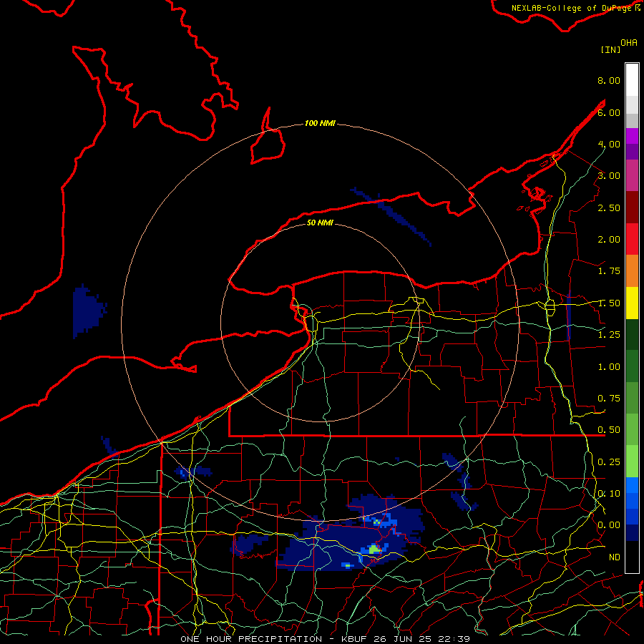This screenshot has width=644, height=644.
Task: Click the 0.75 legend value
Action: (609, 399)
